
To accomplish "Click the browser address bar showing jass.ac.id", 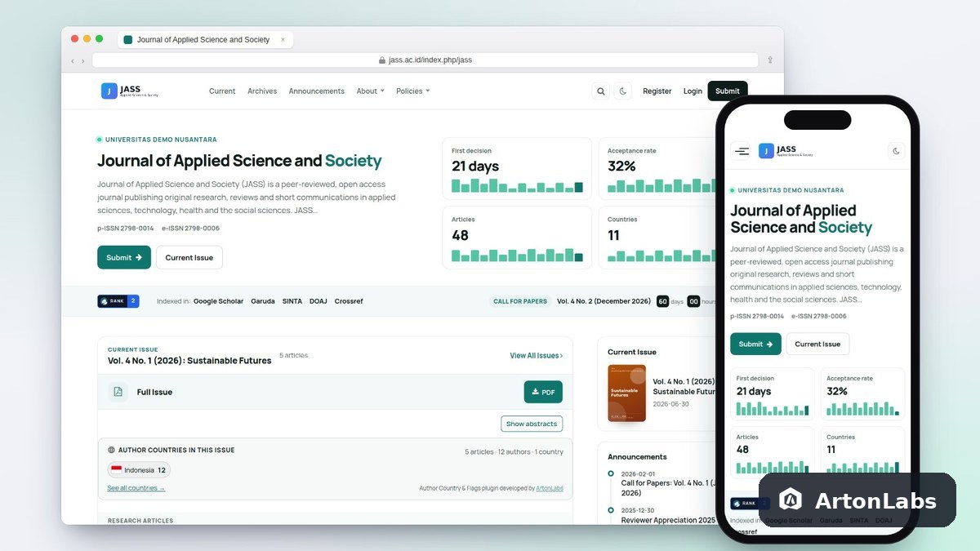I will coord(425,60).
